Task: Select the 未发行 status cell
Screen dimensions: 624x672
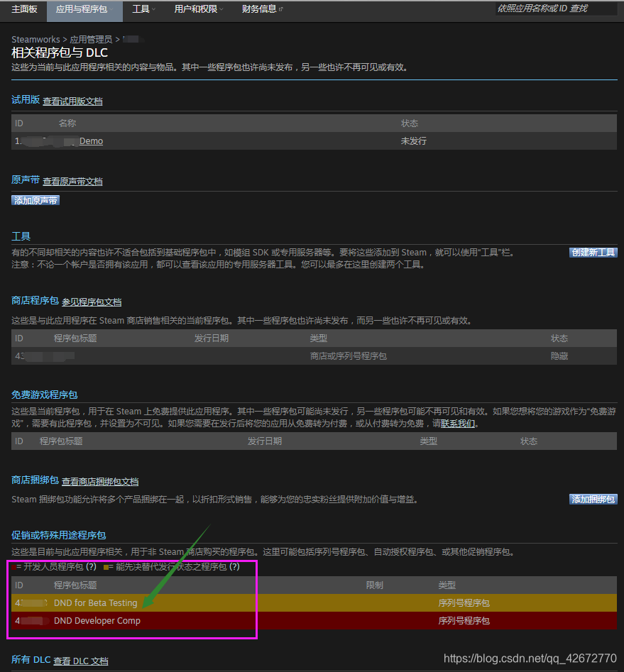Action: point(413,141)
